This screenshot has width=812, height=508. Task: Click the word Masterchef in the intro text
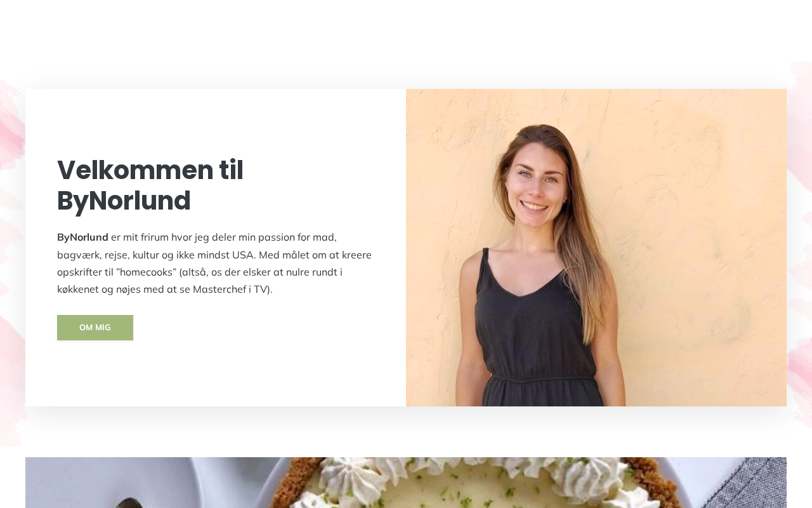coord(219,290)
